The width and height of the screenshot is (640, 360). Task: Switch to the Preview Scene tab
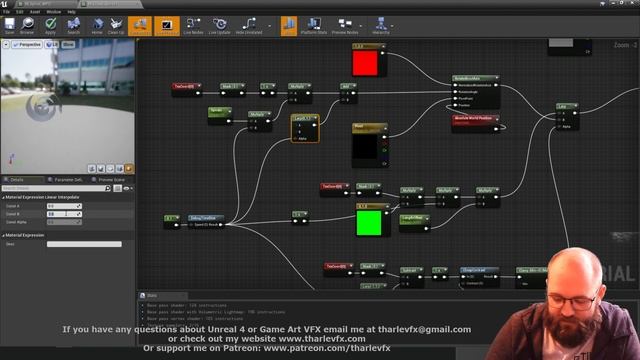tap(110, 180)
